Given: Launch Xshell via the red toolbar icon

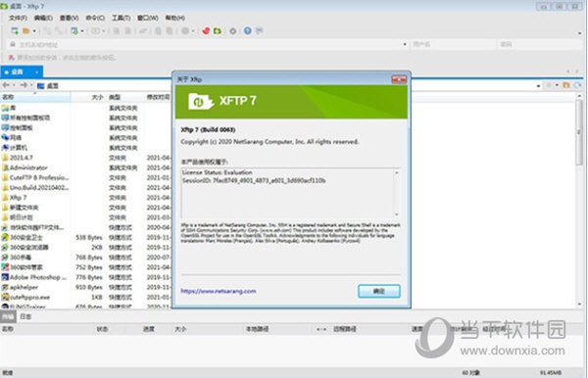Looking at the screenshot, I should tap(206, 30).
